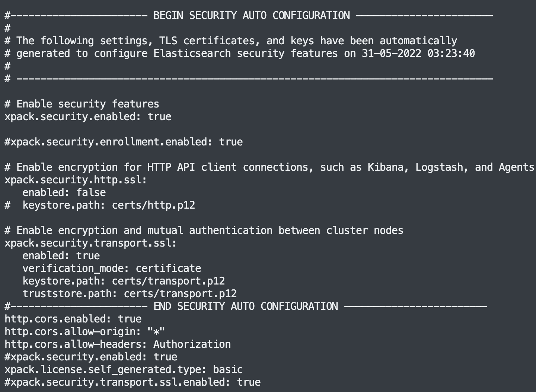This screenshot has width=536, height=392.
Task: Place cursor on xpack.security.http.ssl: key
Action: pyautogui.click(x=76, y=180)
